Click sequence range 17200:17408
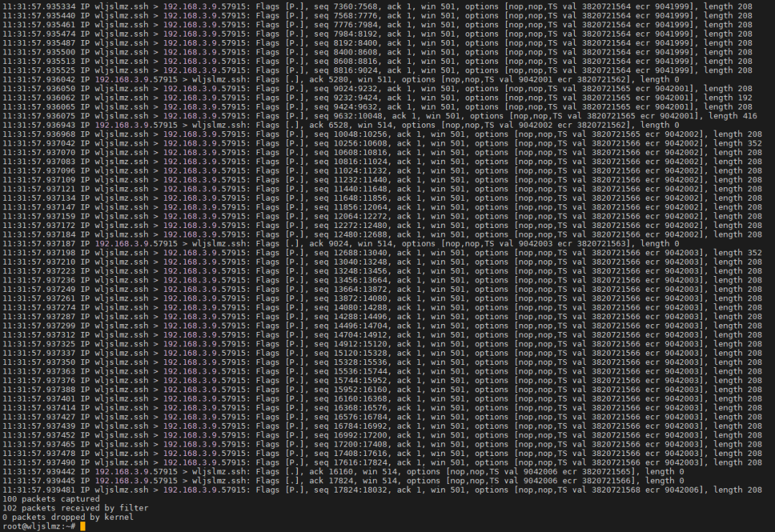The height and width of the screenshot is (532, 775). pos(360,445)
